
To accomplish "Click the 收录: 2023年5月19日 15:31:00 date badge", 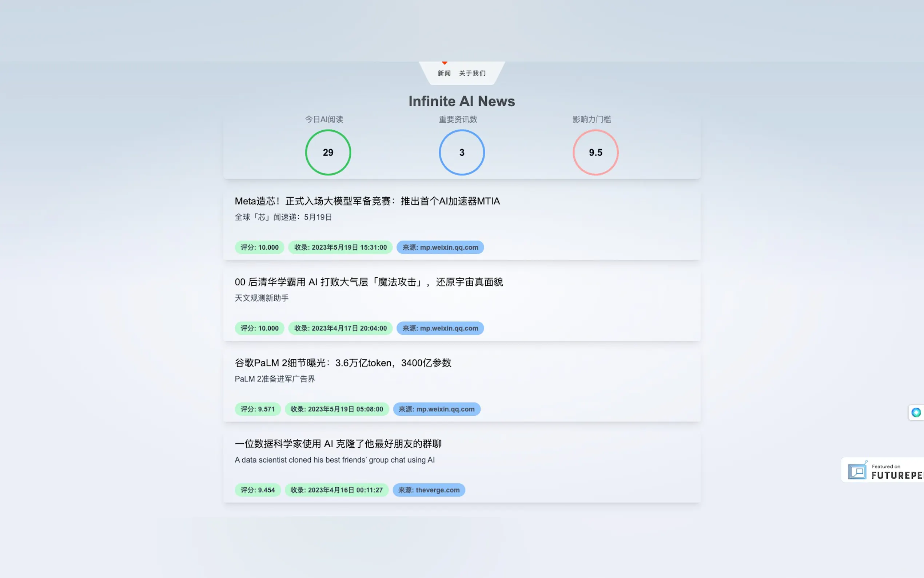I will (x=340, y=248).
